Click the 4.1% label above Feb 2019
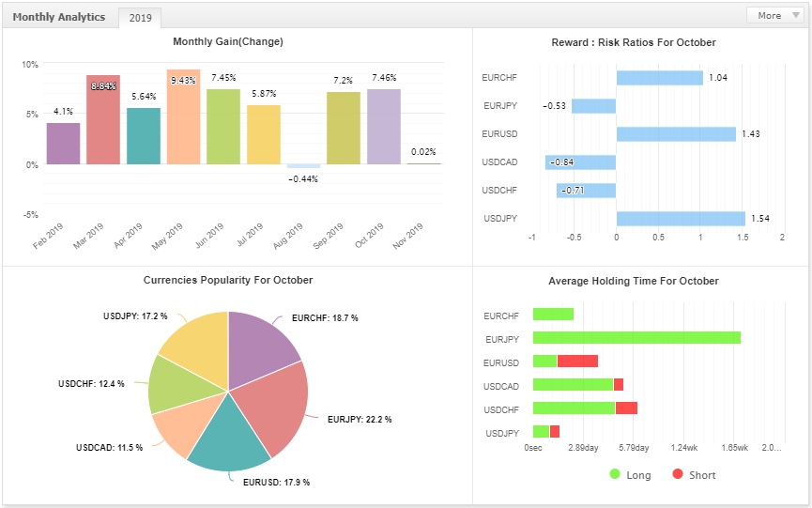Screen dimensions: 812x508 coord(63,112)
